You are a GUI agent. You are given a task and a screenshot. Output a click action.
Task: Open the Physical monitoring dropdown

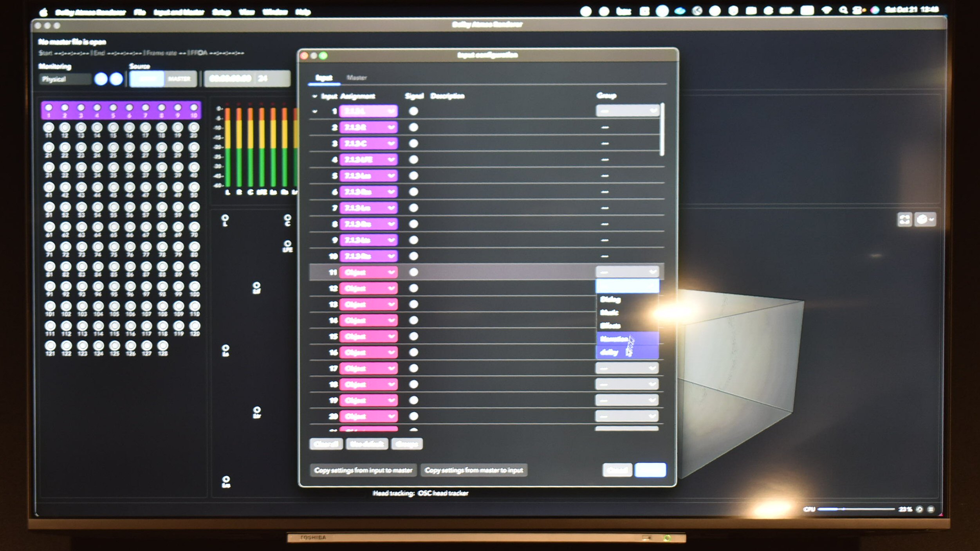[x=65, y=79]
